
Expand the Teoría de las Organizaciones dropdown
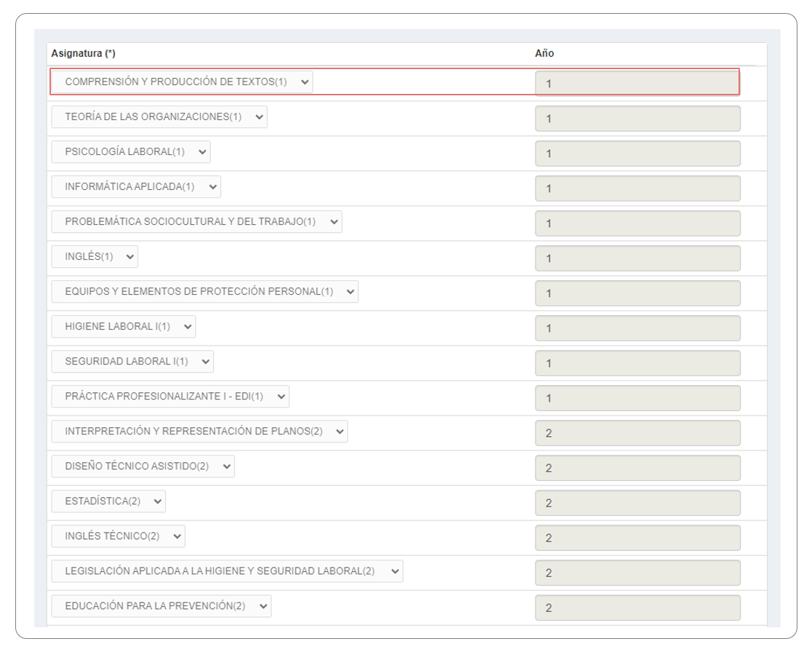(159, 117)
